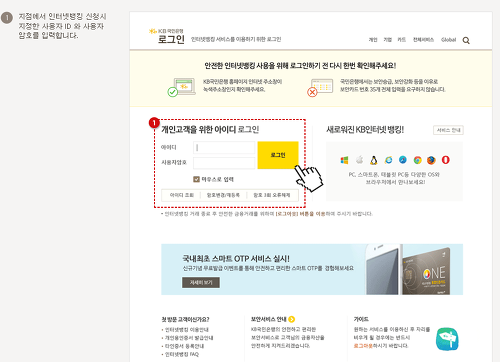Click yellow arrow beside 보안서비스 안내

292,319
